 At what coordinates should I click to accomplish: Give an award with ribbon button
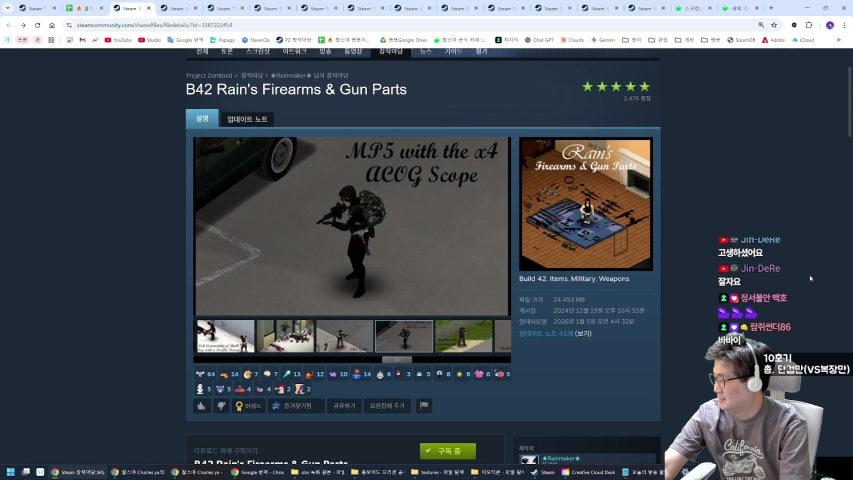pos(248,405)
